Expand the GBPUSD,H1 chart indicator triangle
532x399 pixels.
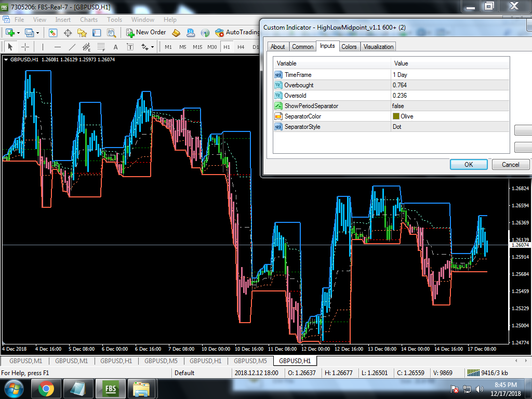[6, 59]
